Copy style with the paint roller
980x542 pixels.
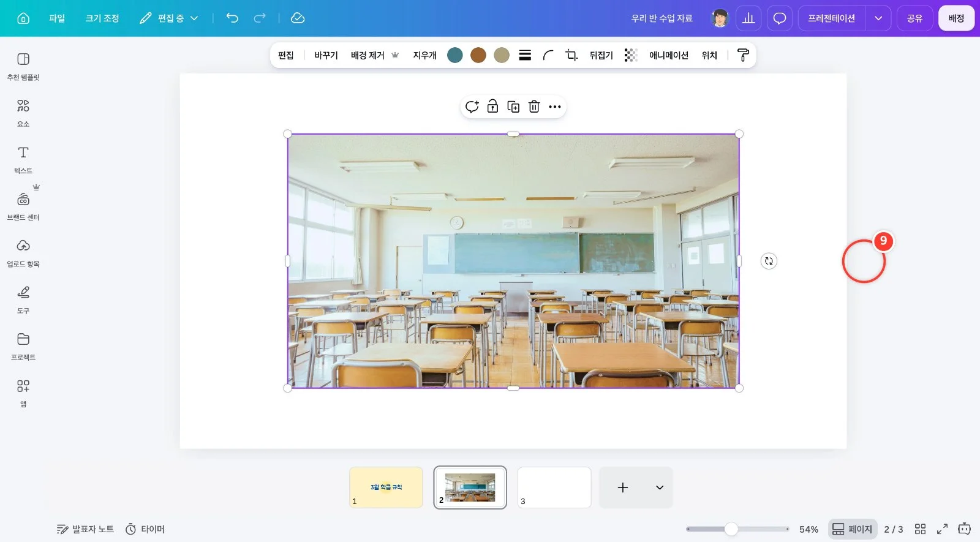pyautogui.click(x=743, y=55)
